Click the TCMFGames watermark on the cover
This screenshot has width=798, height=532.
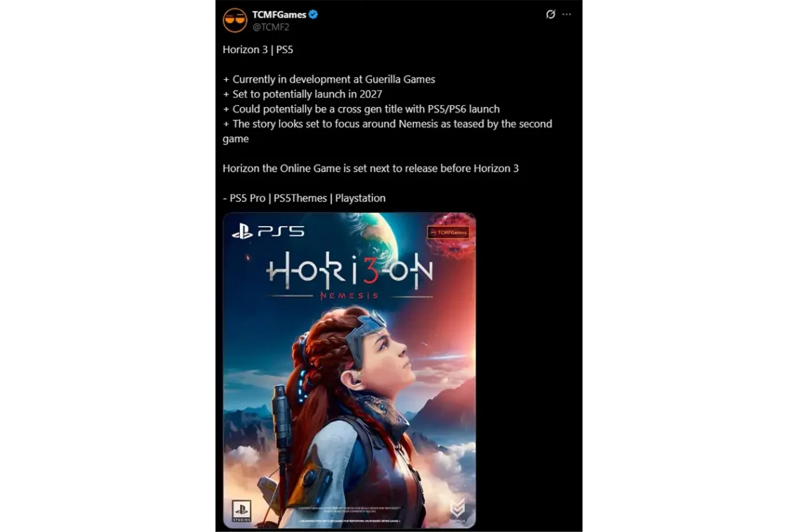click(x=448, y=232)
